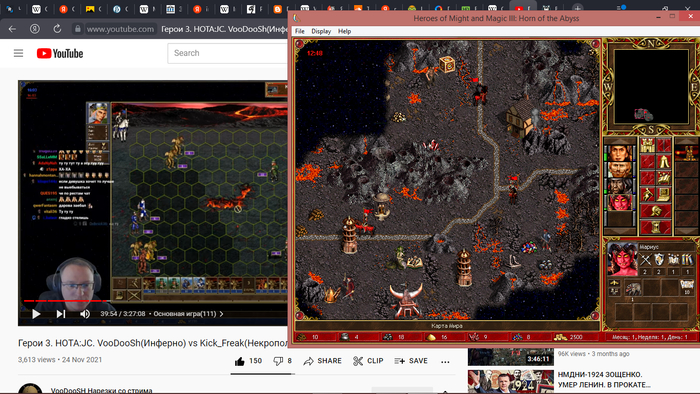Like the video with thumbs up

248,361
